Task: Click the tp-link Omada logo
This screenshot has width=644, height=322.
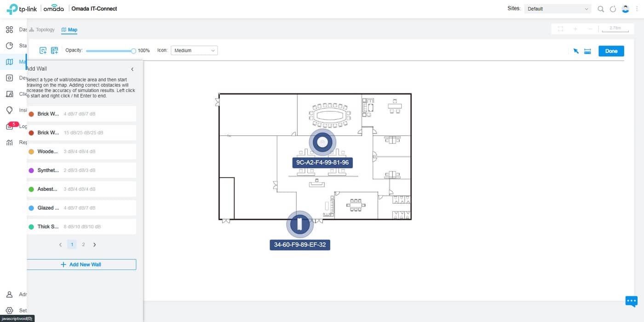Action: tap(35, 9)
